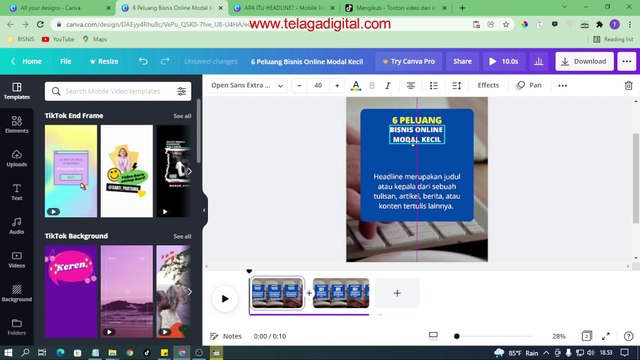Open the Audio sidebar panel
The height and width of the screenshot is (360, 640).
pos(17,226)
